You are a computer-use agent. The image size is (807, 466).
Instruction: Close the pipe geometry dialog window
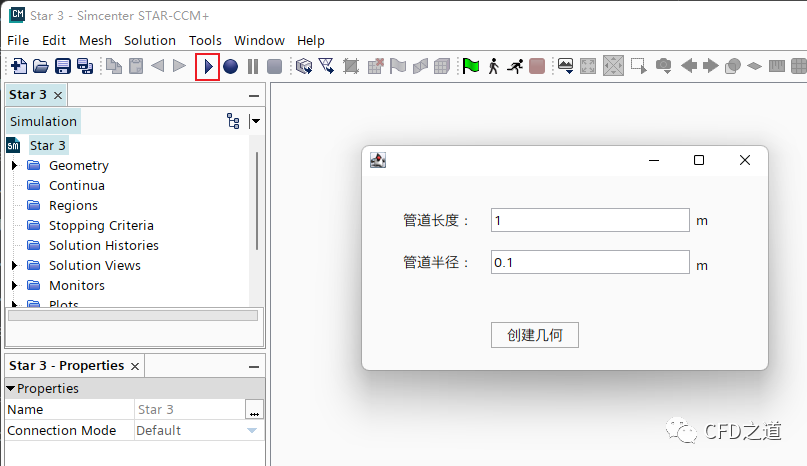click(x=745, y=160)
